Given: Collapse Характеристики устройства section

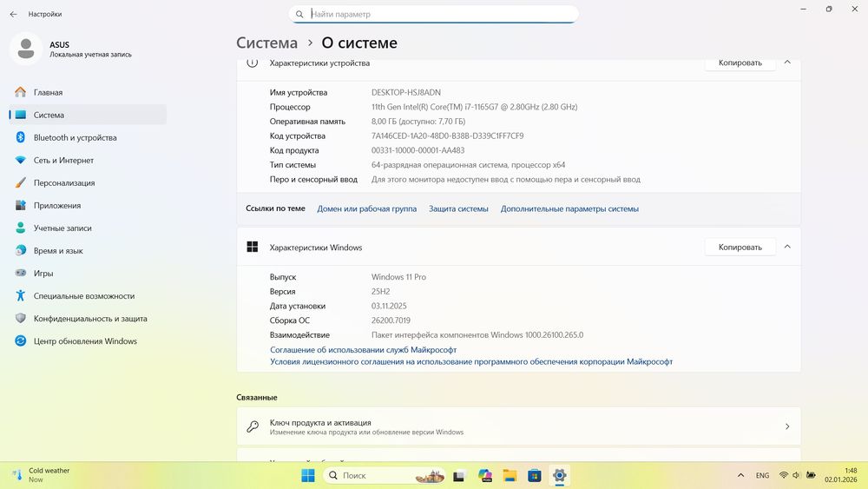Looking at the screenshot, I should pyautogui.click(x=788, y=63).
